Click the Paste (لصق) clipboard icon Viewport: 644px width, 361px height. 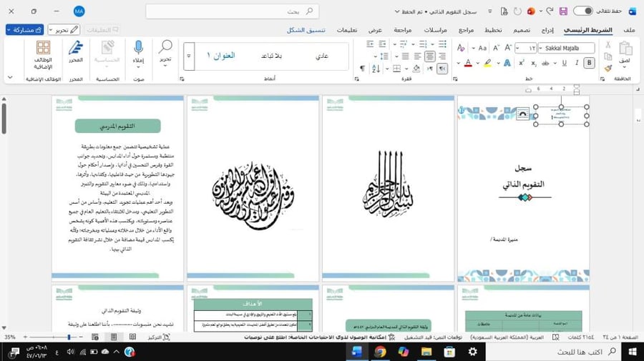pyautogui.click(x=625, y=49)
